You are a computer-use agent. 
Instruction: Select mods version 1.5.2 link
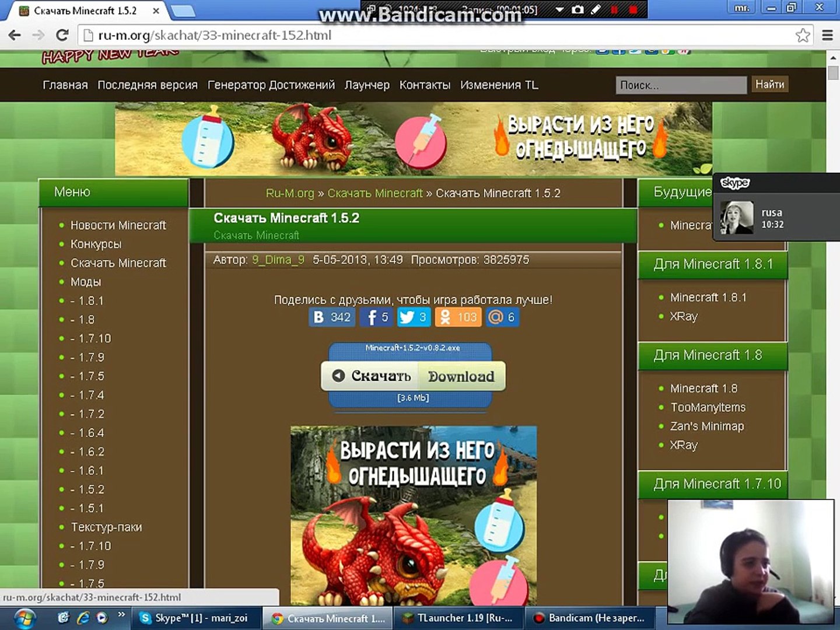tap(87, 489)
